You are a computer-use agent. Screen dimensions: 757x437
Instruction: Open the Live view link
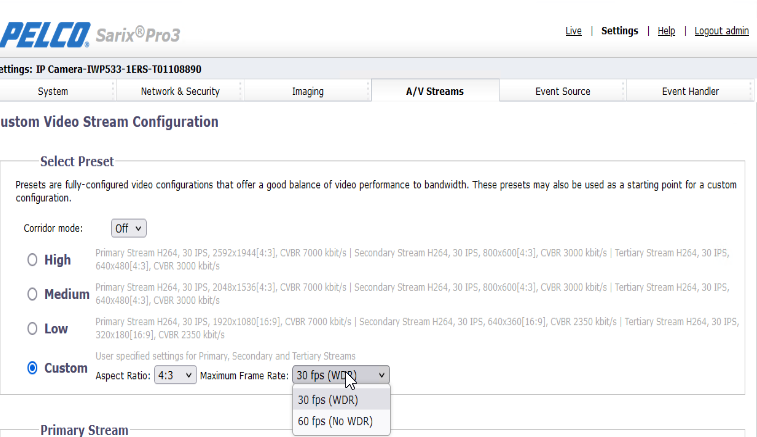pos(573,31)
